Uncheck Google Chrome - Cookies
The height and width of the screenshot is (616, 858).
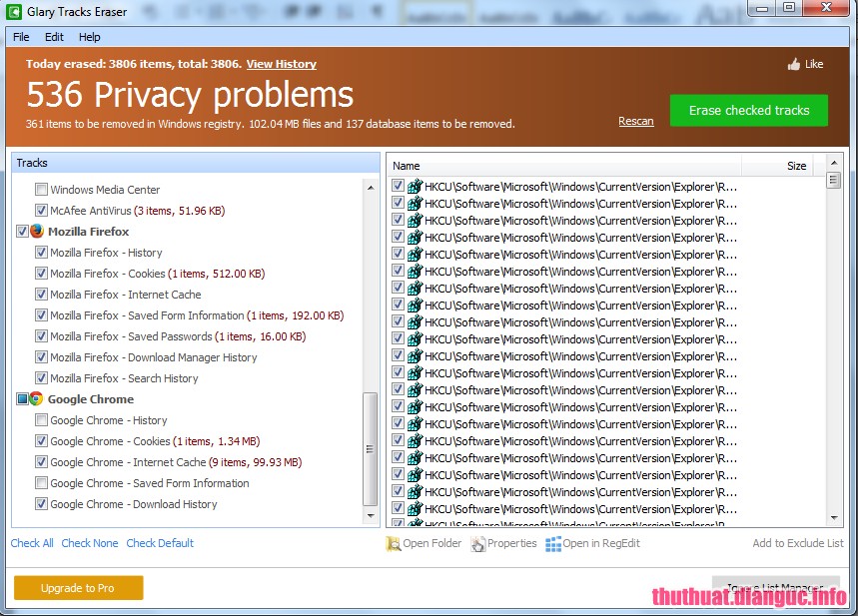41,441
